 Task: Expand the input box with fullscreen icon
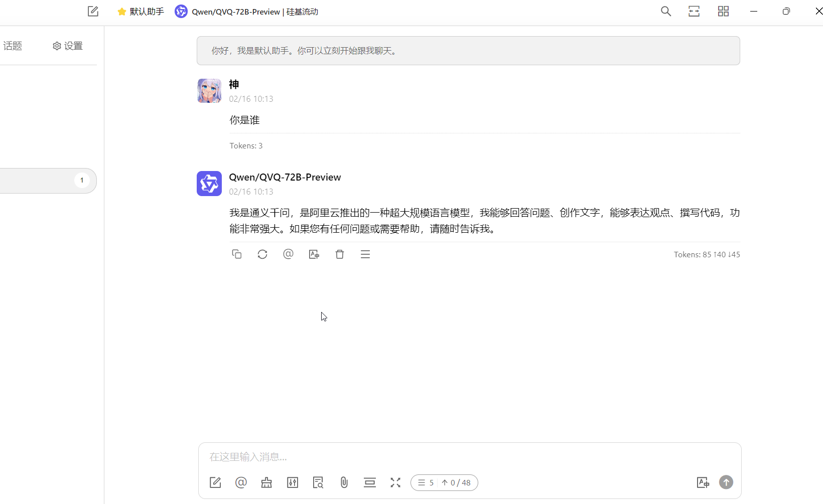[395, 482]
